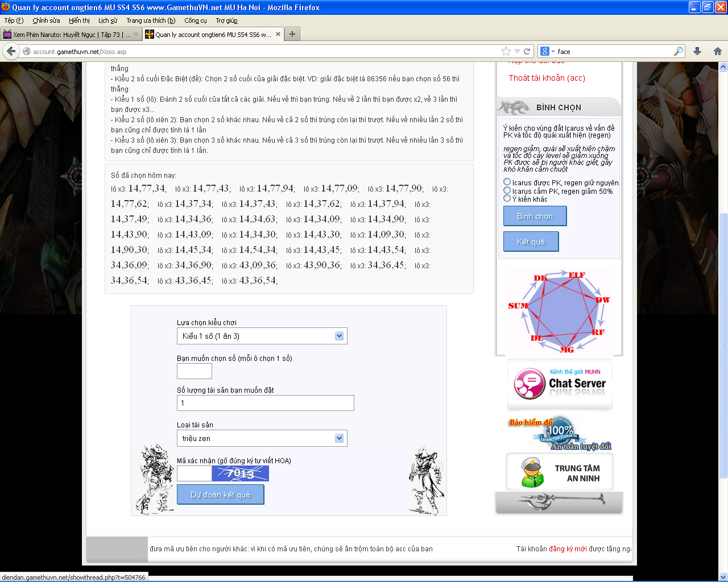
Task: Select Icarus cấm PK, regen giảm 50%
Action: 507,190
